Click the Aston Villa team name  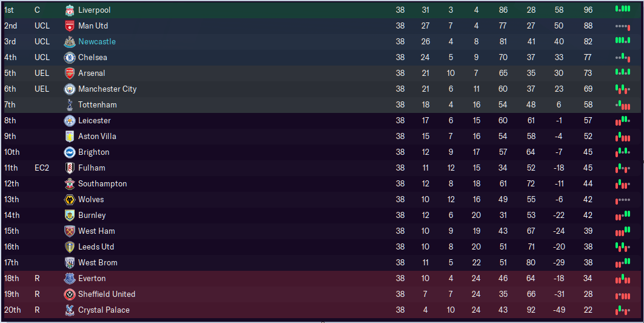[x=98, y=136]
